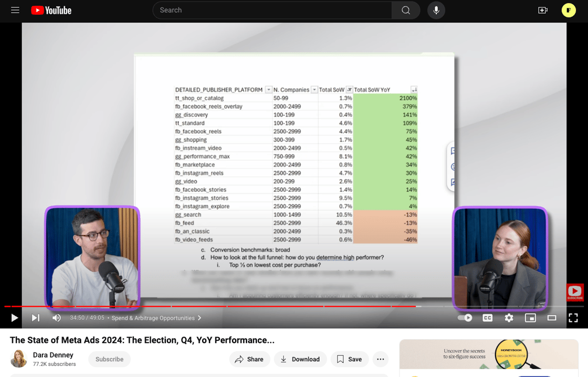Image resolution: width=588 pixels, height=377 pixels.
Task: Enter fullscreen mode
Action: pyautogui.click(x=573, y=318)
